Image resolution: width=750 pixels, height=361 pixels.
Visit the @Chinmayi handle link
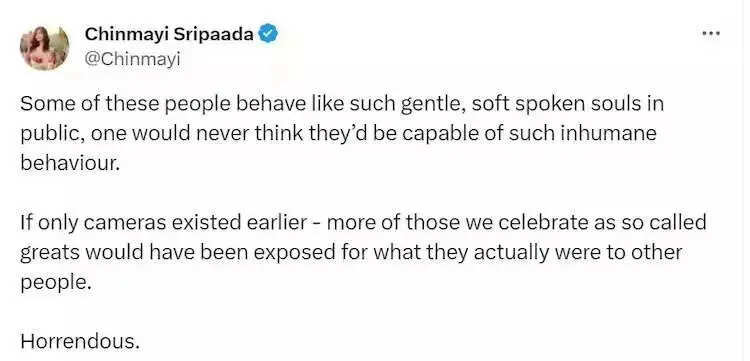(x=132, y=60)
